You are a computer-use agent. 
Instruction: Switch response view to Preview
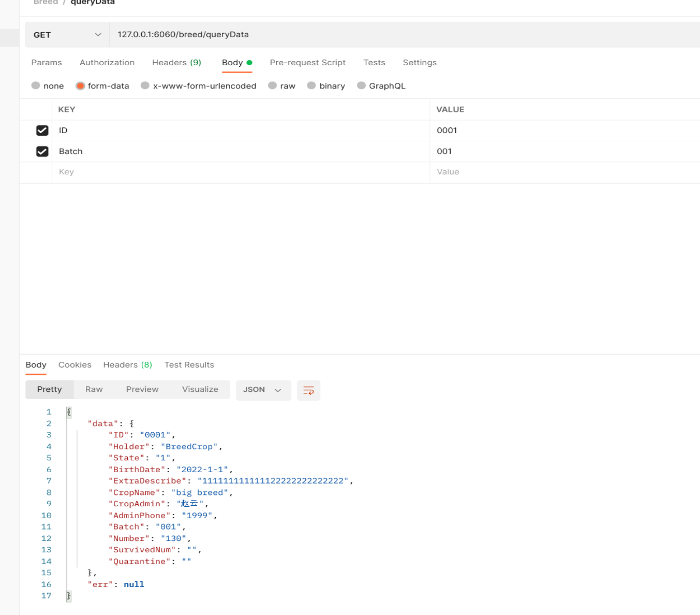pos(142,389)
